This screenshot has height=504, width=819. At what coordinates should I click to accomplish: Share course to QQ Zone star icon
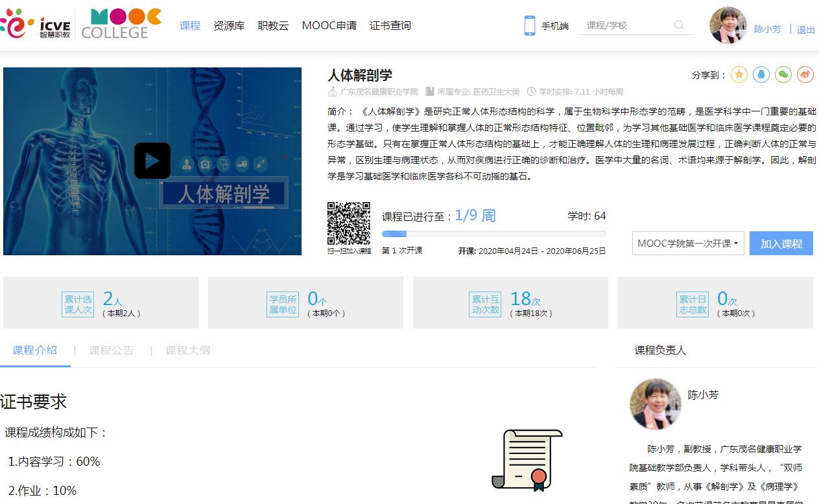click(739, 74)
